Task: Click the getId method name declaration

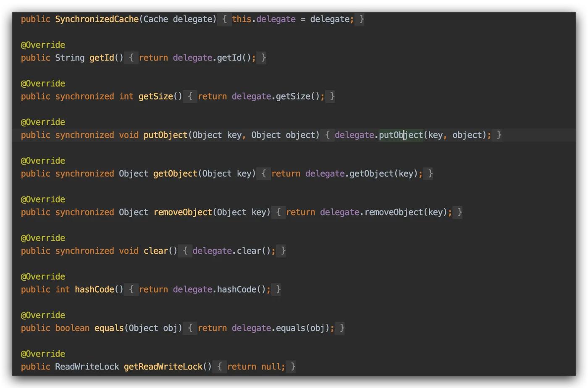Action: tap(102, 58)
